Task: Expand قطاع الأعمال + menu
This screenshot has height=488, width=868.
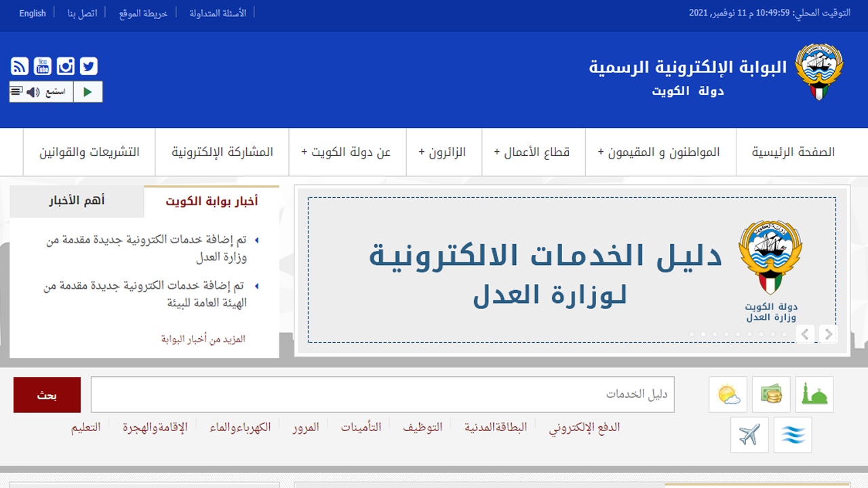Action: point(532,152)
